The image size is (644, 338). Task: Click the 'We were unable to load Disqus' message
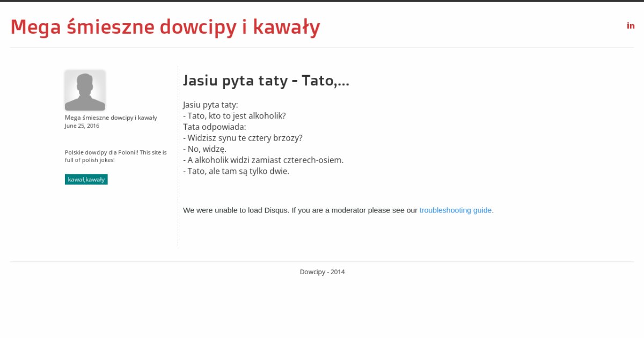(x=236, y=210)
